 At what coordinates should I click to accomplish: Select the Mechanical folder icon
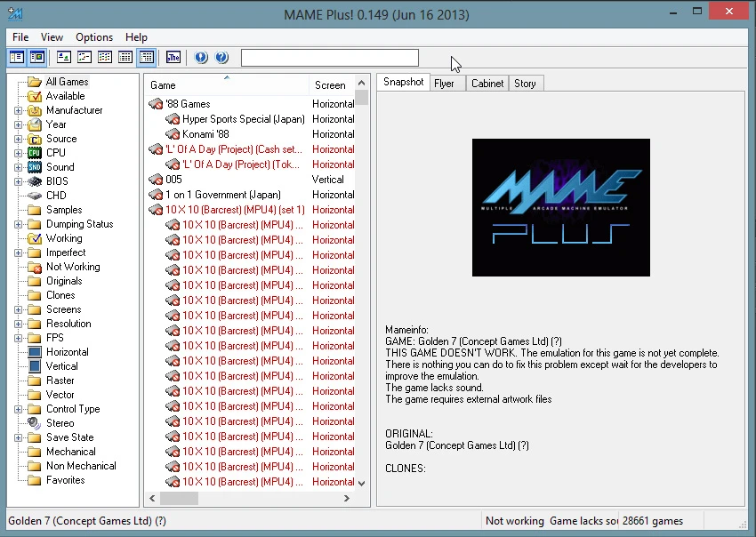click(35, 452)
